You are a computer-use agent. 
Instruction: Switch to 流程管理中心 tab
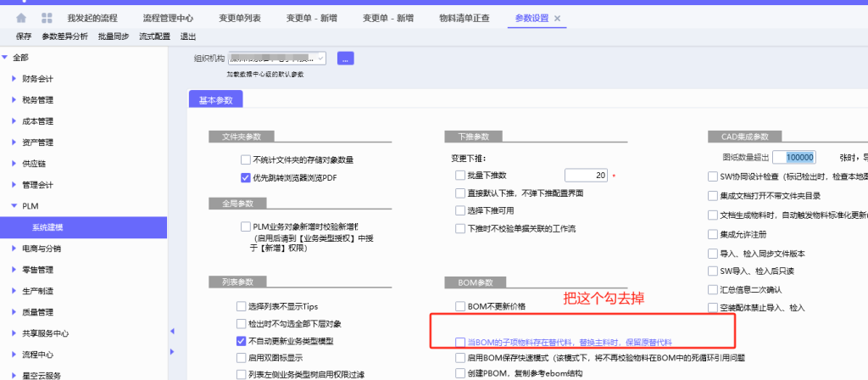pos(169,19)
